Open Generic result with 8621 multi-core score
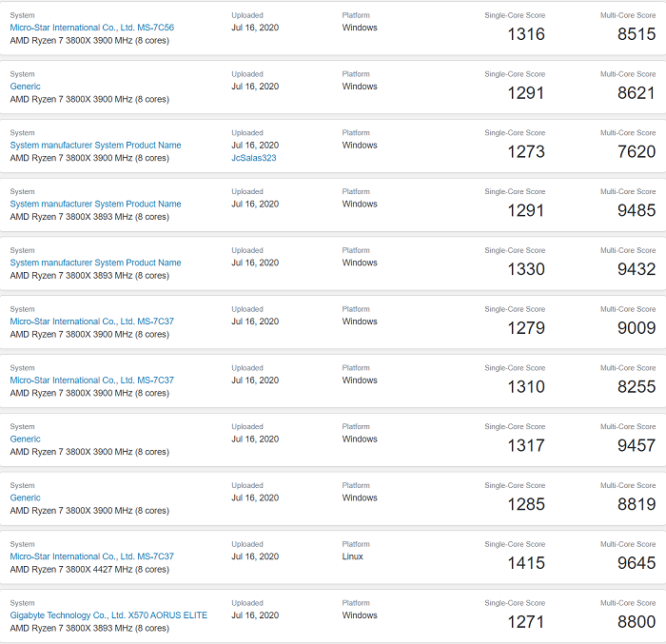Image resolution: width=666 pixels, height=644 pixels. pos(26,87)
